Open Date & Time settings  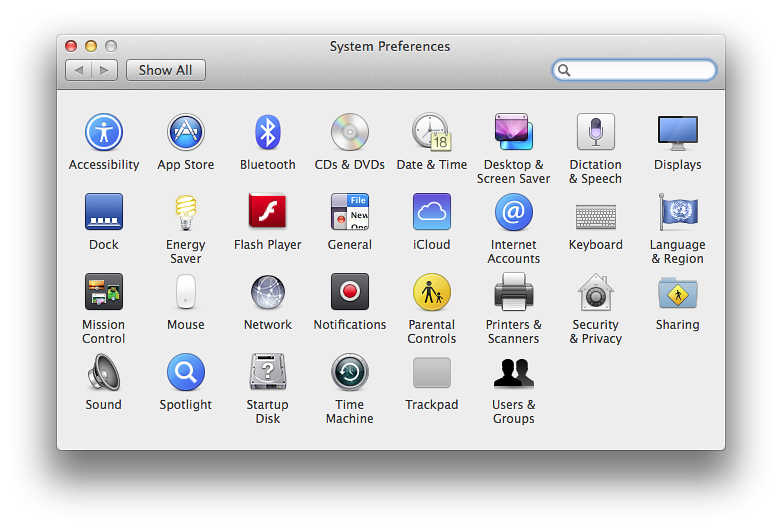point(431,132)
